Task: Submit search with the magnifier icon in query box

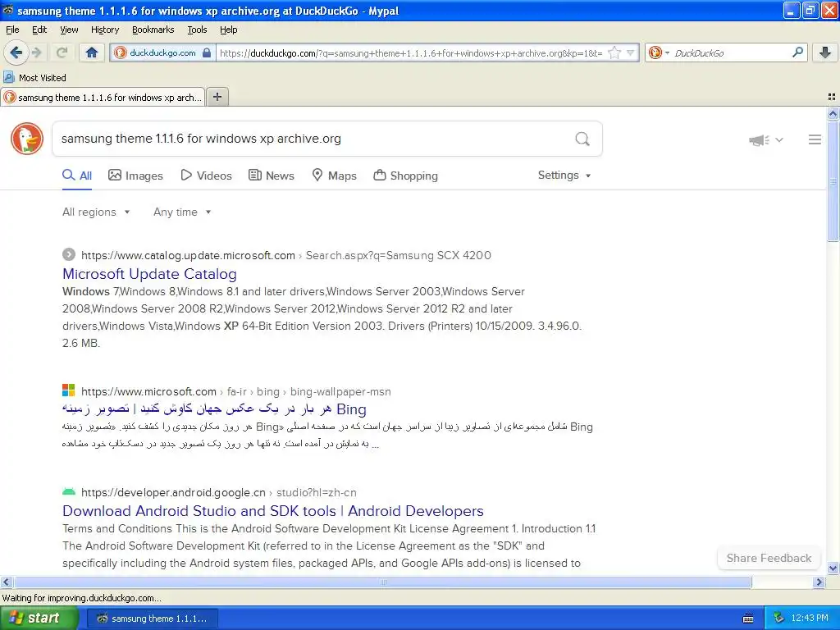Action: (582, 139)
